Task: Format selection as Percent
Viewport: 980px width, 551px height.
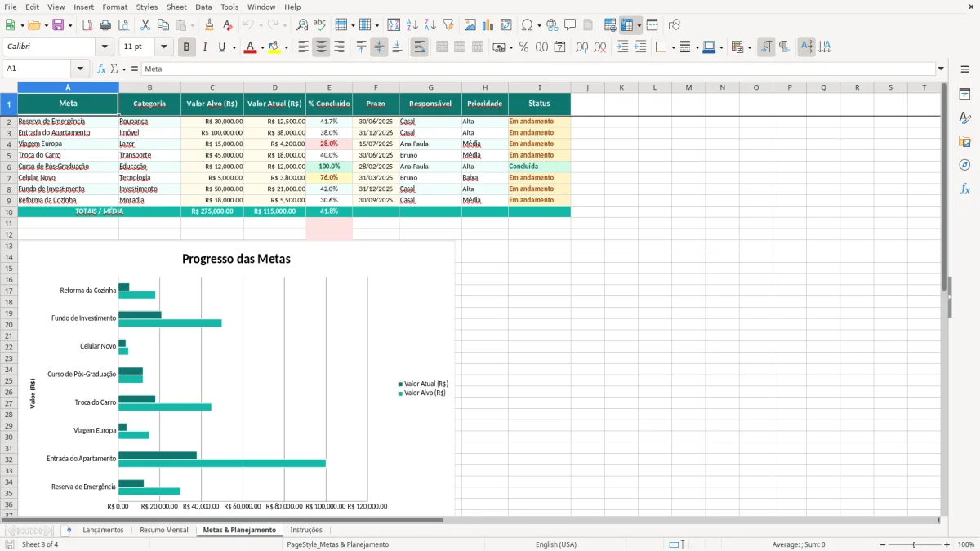Action: tap(524, 47)
